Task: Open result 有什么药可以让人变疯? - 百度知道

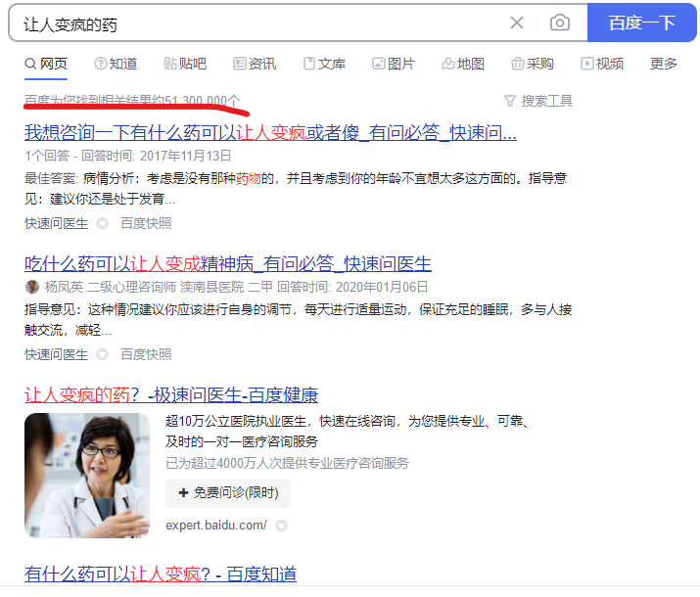Action: pos(161,574)
